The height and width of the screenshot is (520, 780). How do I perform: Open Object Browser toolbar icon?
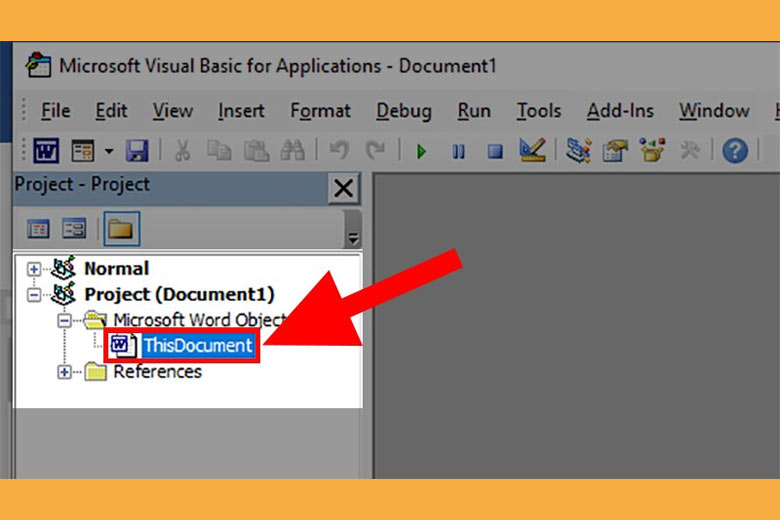tap(652, 150)
